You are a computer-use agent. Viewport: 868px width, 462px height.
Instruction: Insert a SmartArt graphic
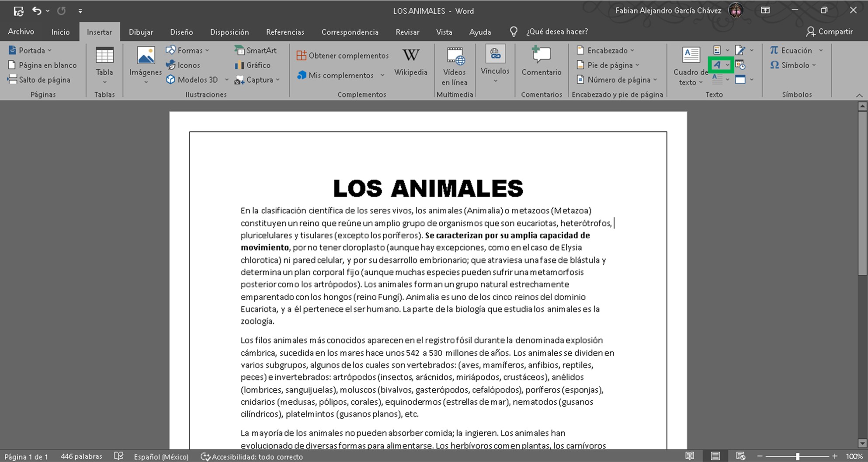click(256, 50)
